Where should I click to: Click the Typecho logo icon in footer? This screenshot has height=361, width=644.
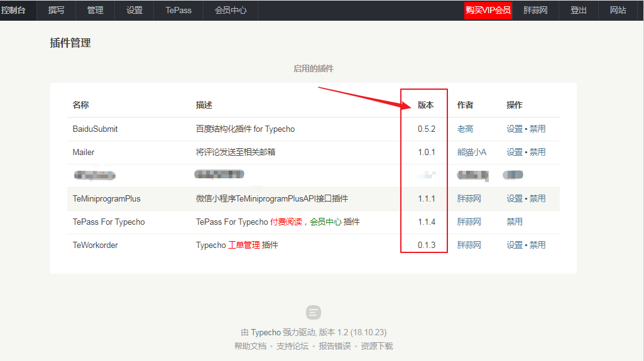point(314,312)
